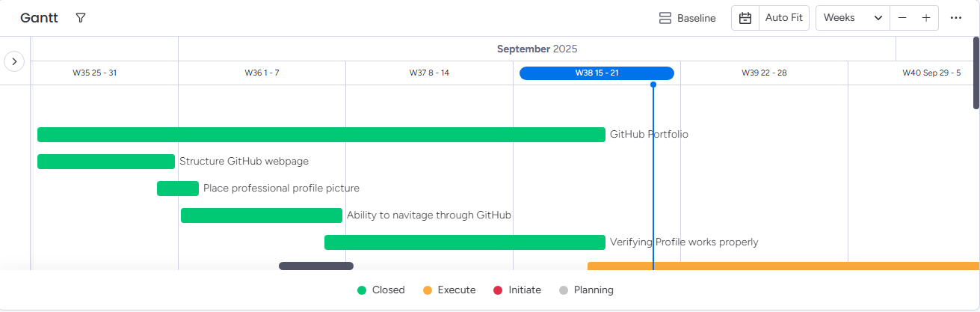The image size is (980, 312).
Task: Zoom in with the plus icon
Action: point(926,18)
